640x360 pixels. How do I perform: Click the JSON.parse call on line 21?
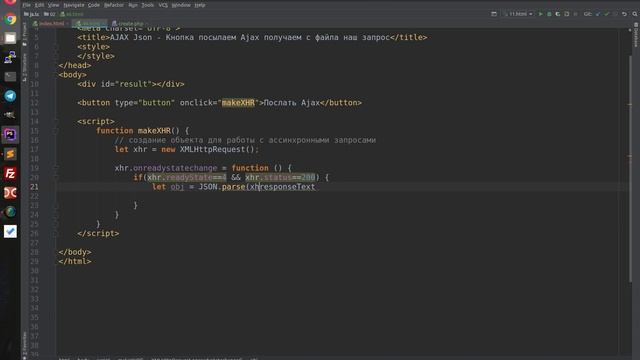click(222, 187)
